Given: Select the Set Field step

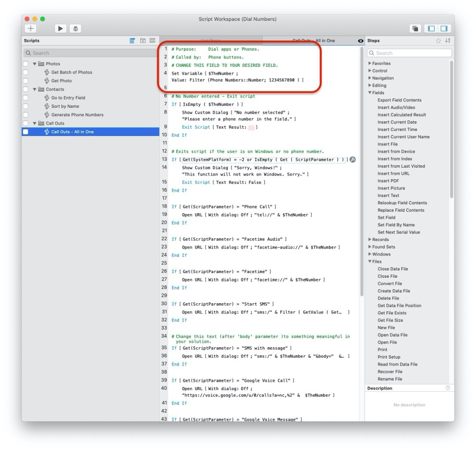Looking at the screenshot, I should click(x=386, y=217).
